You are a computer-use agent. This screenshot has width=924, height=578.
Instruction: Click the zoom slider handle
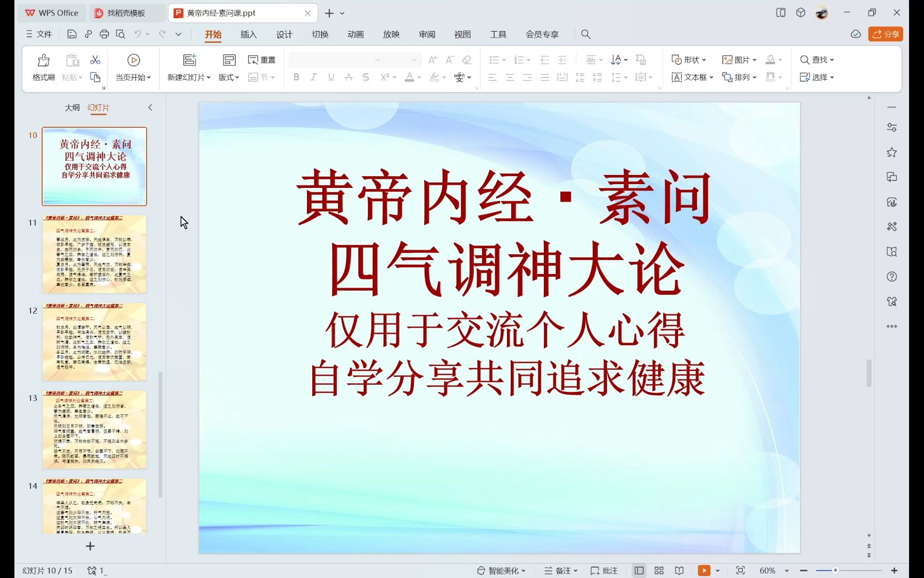[x=835, y=571]
